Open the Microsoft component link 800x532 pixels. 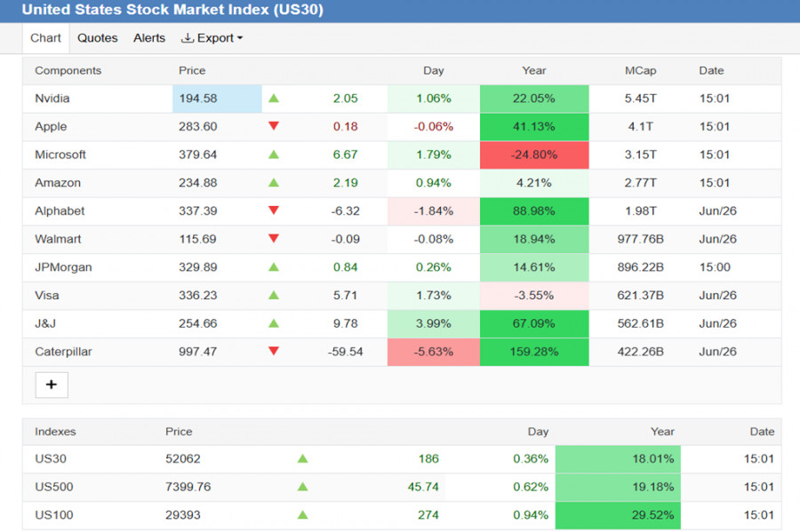click(60, 155)
